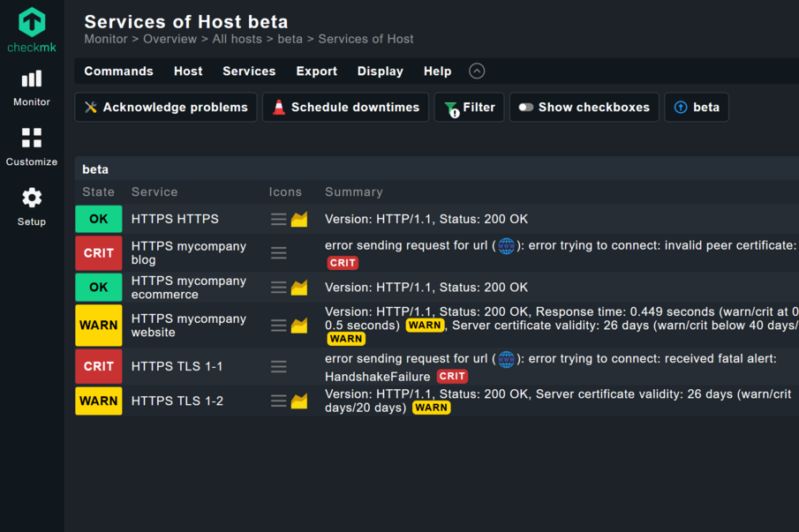Open the Filter panel
This screenshot has height=532, width=799.
click(x=469, y=108)
